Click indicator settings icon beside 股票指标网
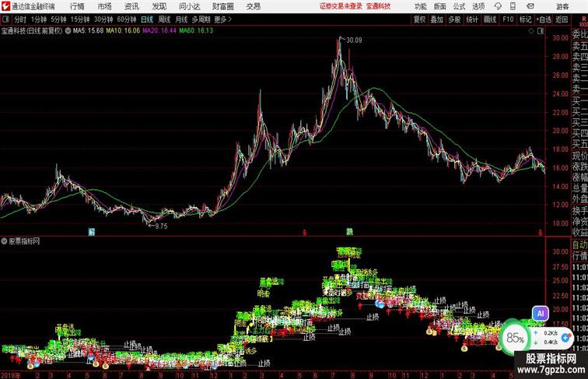 tap(4, 241)
